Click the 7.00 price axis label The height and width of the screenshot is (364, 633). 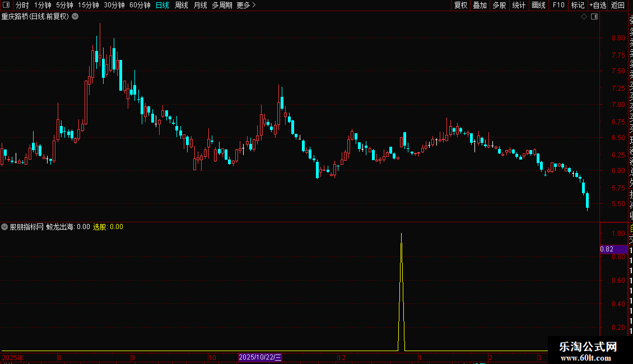(x=618, y=105)
